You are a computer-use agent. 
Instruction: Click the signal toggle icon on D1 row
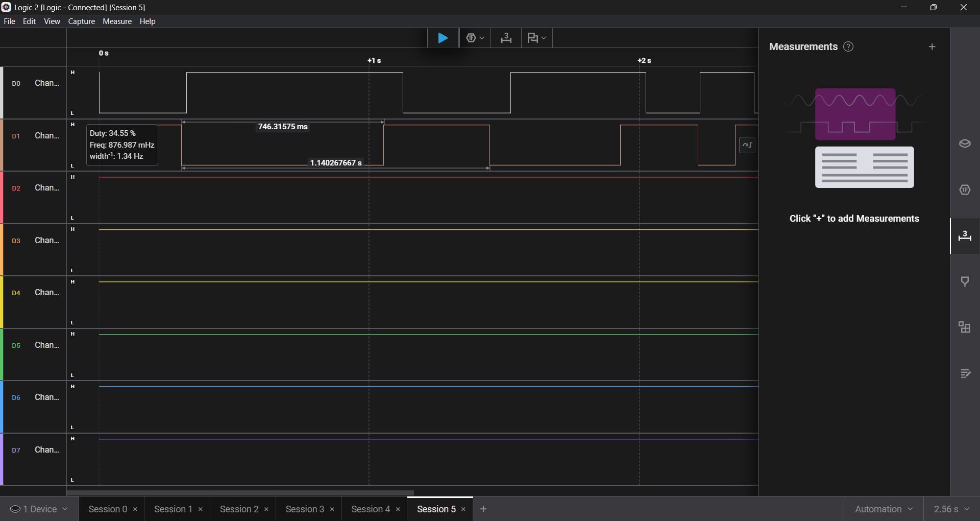(747, 145)
